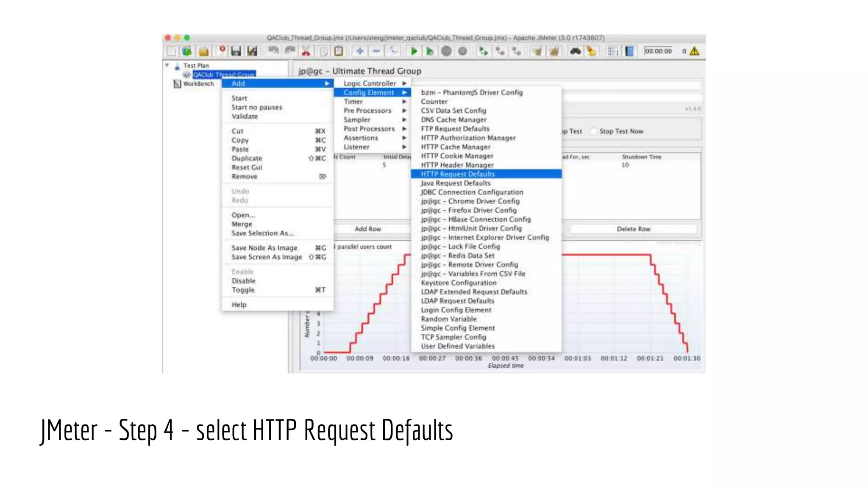
Task: Expand the Add submenu in context menu
Action: (278, 83)
